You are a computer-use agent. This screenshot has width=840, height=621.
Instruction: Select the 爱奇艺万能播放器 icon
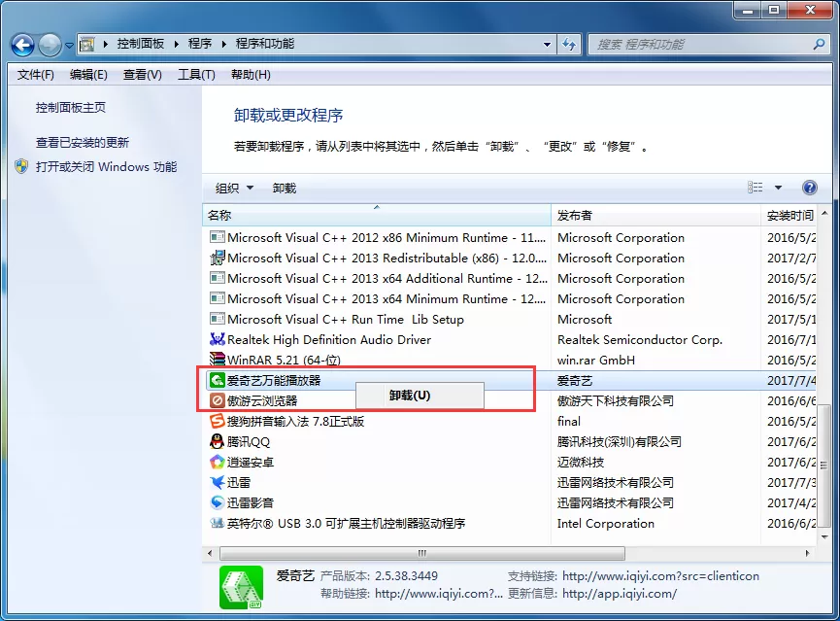click(x=217, y=380)
